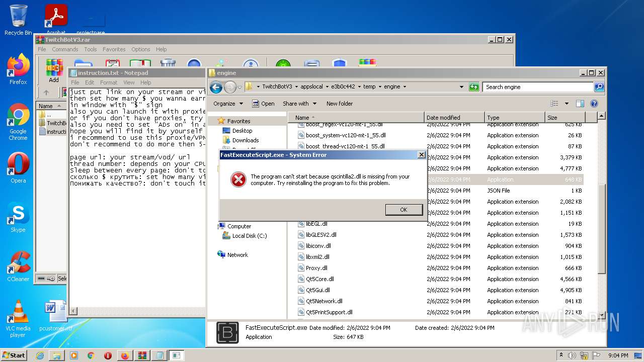
Task: Open Skype desktop shortcut
Action: [x=18, y=218]
